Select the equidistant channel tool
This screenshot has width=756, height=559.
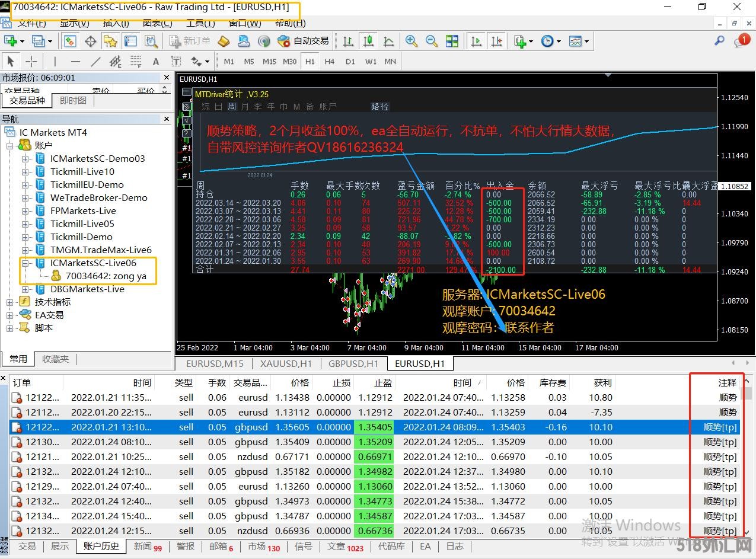[x=116, y=61]
